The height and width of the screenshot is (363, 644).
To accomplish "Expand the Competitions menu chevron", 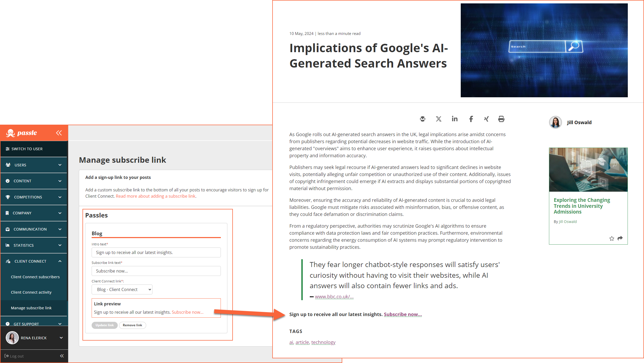I will point(60,197).
